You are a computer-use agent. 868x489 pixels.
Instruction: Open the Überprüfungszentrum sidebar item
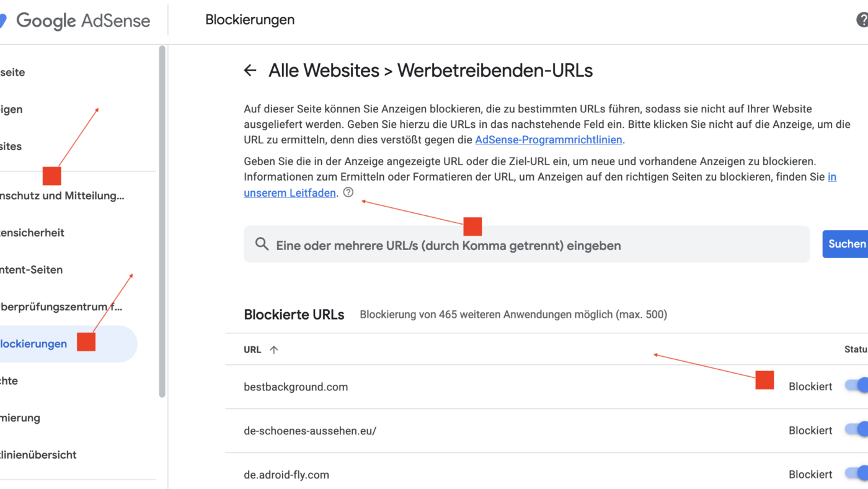(x=61, y=307)
